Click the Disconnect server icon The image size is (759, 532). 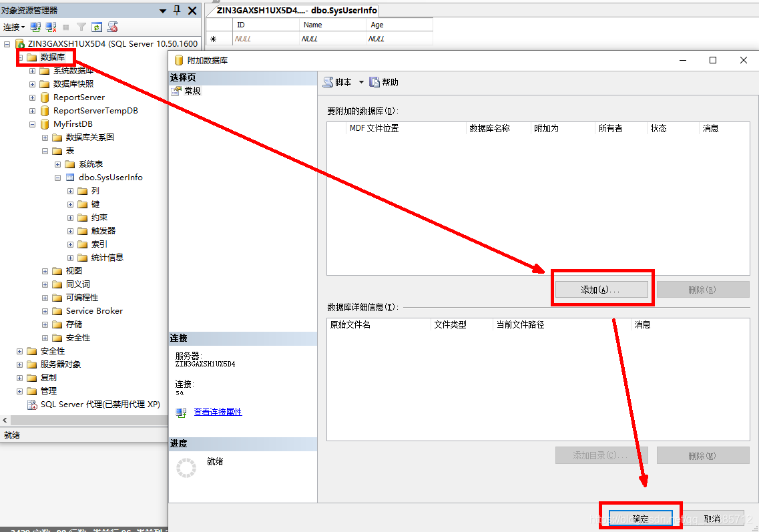[x=49, y=27]
